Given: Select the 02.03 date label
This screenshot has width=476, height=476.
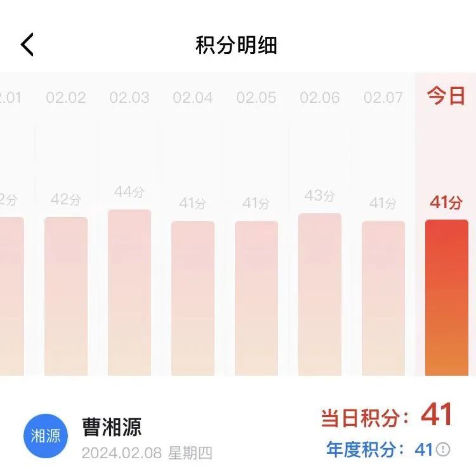Looking at the screenshot, I should coord(129,98).
